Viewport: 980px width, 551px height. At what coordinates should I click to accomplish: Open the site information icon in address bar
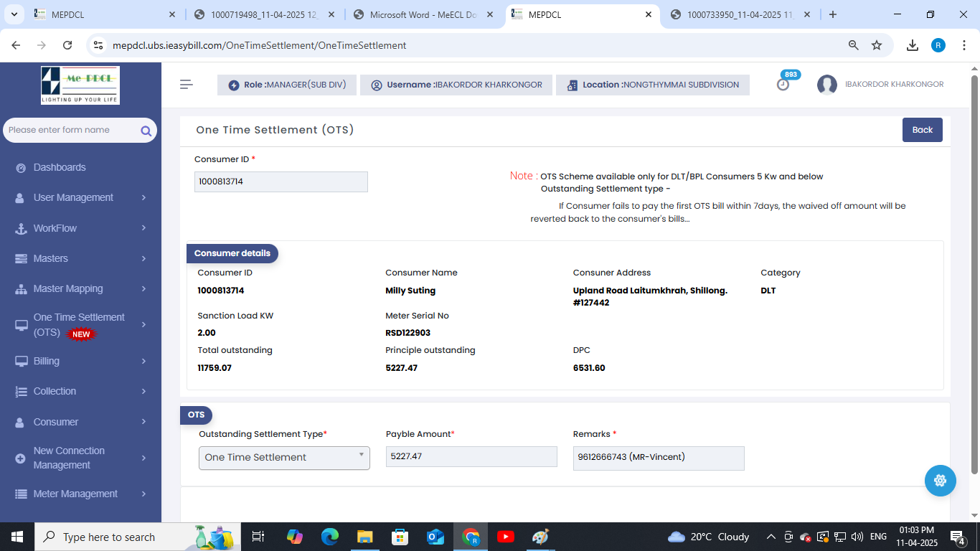pos(98,45)
